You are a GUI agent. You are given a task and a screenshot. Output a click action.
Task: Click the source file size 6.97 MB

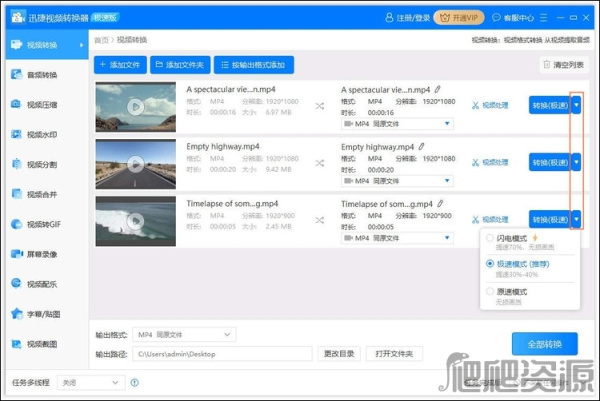(x=278, y=112)
